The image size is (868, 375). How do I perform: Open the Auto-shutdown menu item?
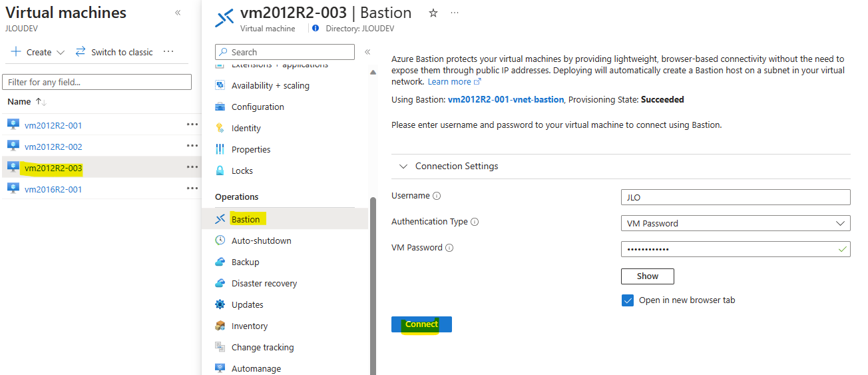click(262, 240)
